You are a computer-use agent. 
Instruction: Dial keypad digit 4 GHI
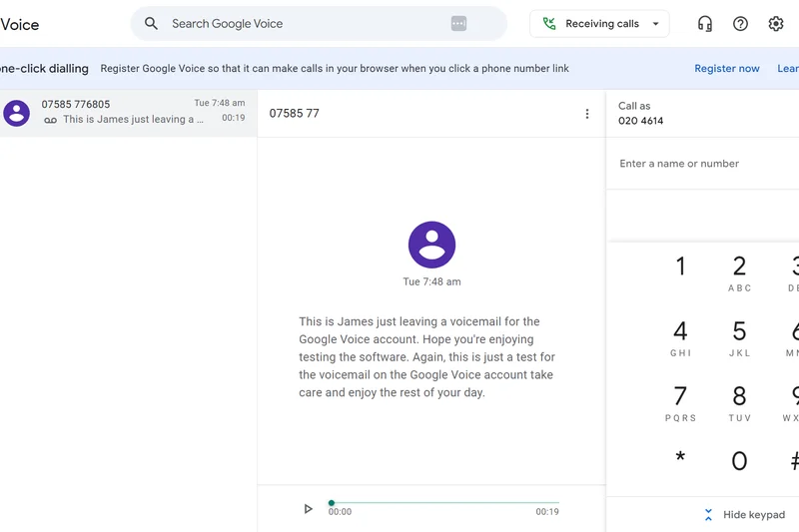coord(680,337)
